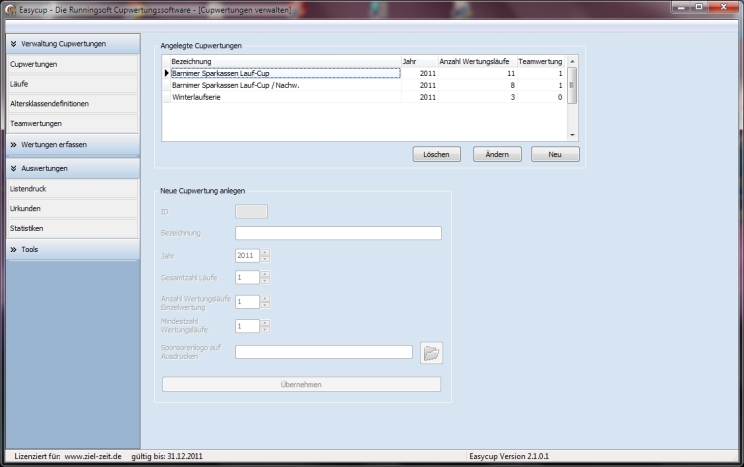Expand the Wertungen erfassen section
This screenshot has width=744, height=467.
(69, 144)
